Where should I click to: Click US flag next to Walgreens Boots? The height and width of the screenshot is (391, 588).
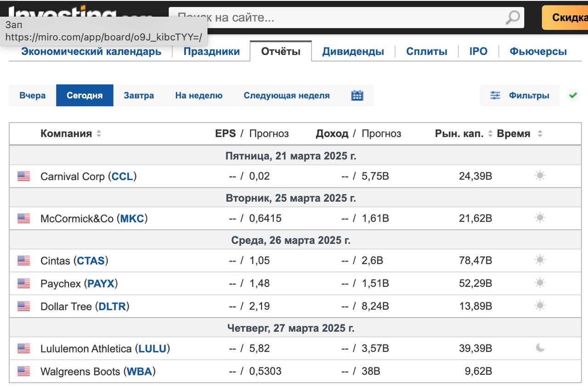(x=24, y=371)
